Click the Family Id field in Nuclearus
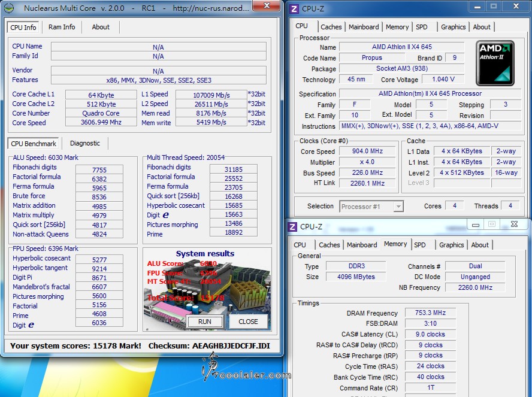 tap(158, 56)
